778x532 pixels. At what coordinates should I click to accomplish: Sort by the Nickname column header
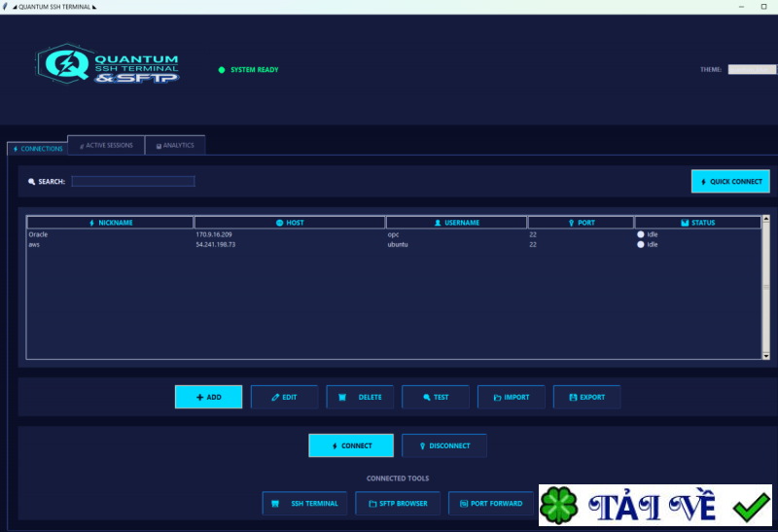point(110,223)
